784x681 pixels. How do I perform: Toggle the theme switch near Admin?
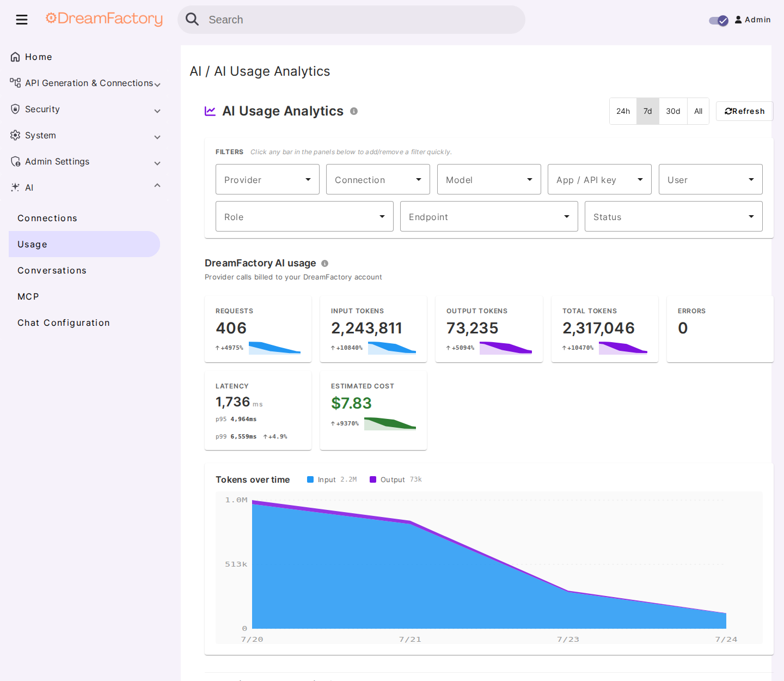(719, 20)
